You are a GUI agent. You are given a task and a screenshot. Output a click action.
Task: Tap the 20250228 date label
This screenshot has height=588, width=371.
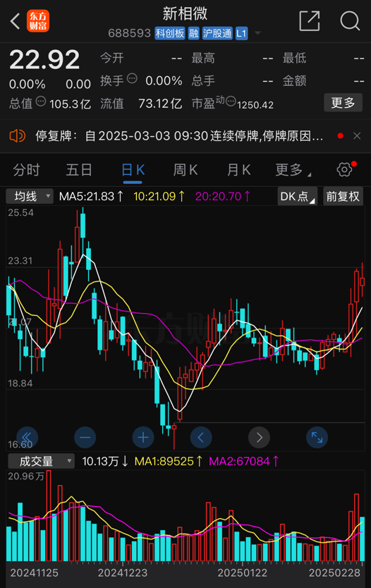334,572
